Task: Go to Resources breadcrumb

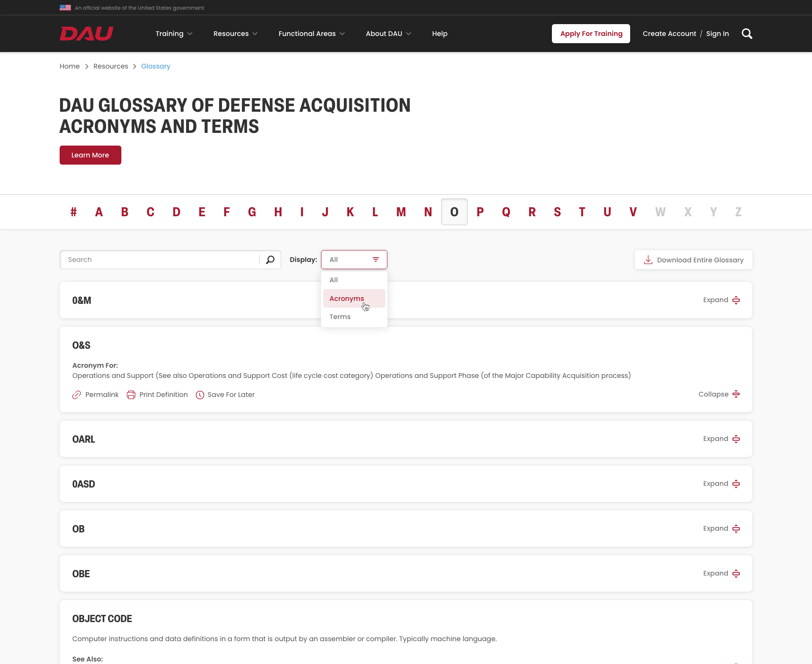Action: click(x=110, y=66)
